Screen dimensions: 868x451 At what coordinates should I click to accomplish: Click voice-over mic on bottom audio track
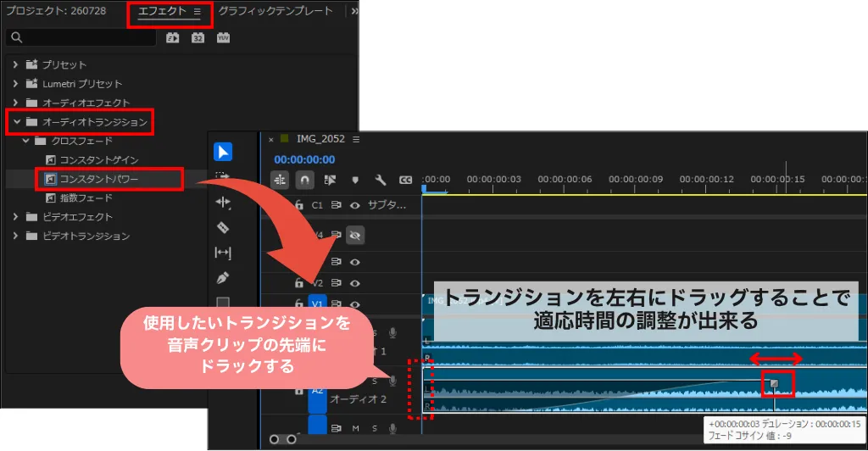[392, 428]
